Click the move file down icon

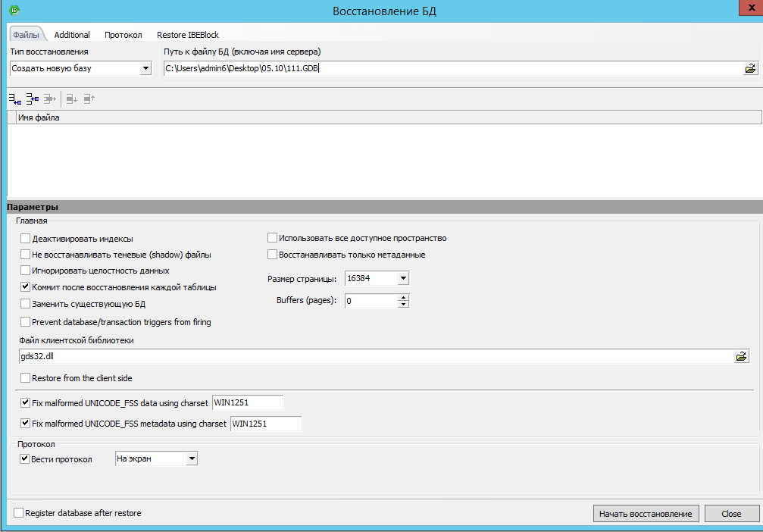coord(72,99)
